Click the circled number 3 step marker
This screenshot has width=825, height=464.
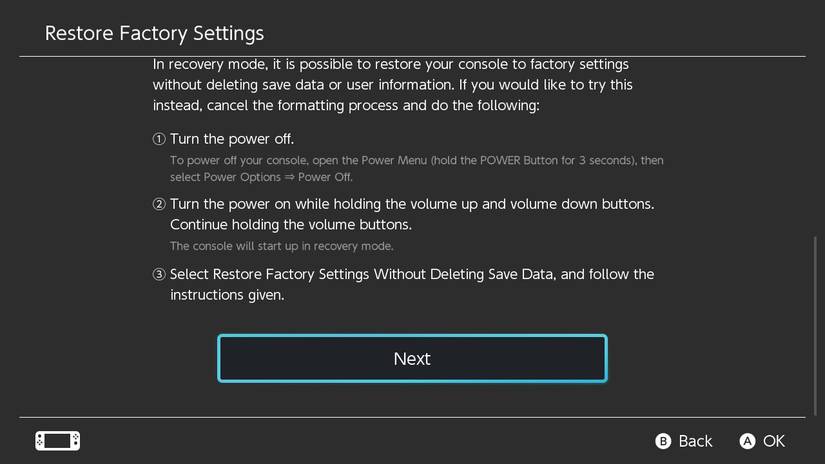(x=159, y=274)
